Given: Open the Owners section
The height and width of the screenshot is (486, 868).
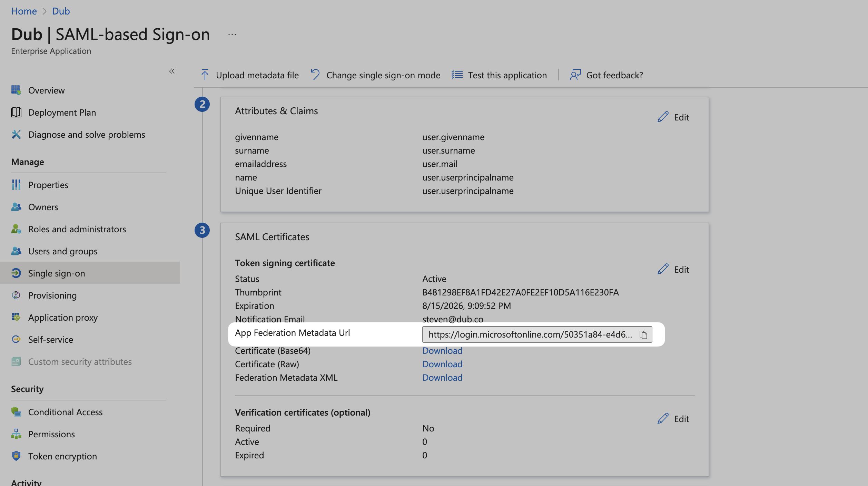Looking at the screenshot, I should click(x=43, y=207).
